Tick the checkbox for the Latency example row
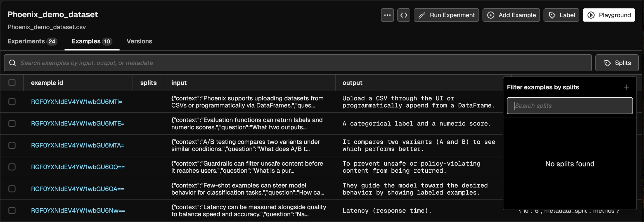This screenshot has width=644, height=222. click(x=12, y=211)
